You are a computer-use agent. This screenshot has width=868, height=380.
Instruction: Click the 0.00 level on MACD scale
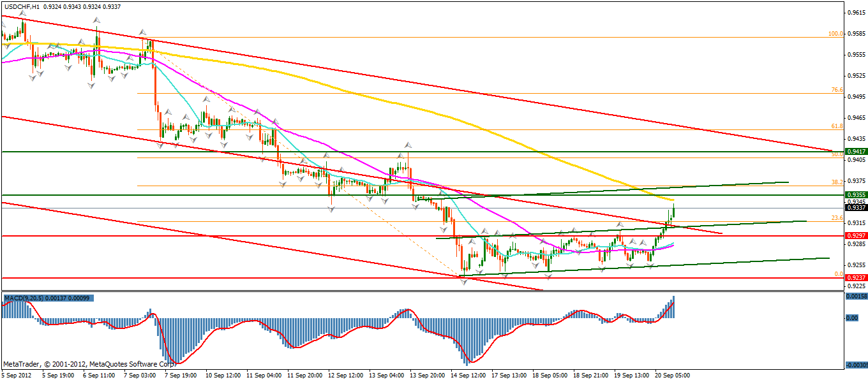point(851,318)
